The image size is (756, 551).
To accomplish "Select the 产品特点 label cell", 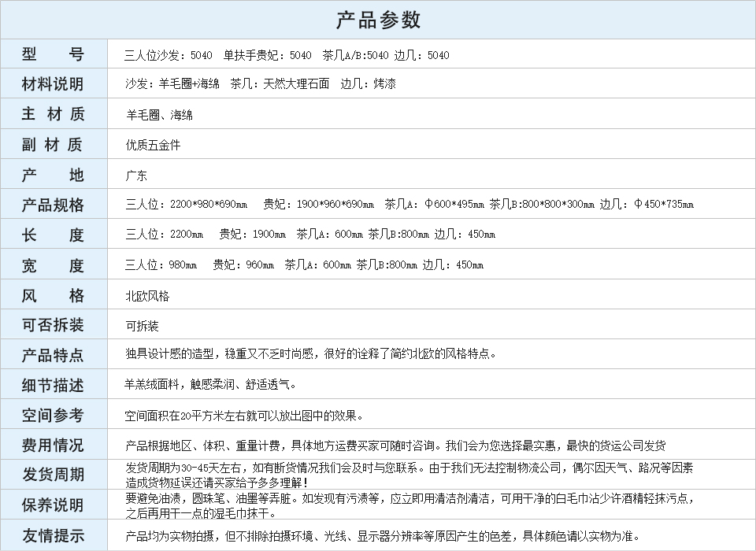I will coord(53,355).
